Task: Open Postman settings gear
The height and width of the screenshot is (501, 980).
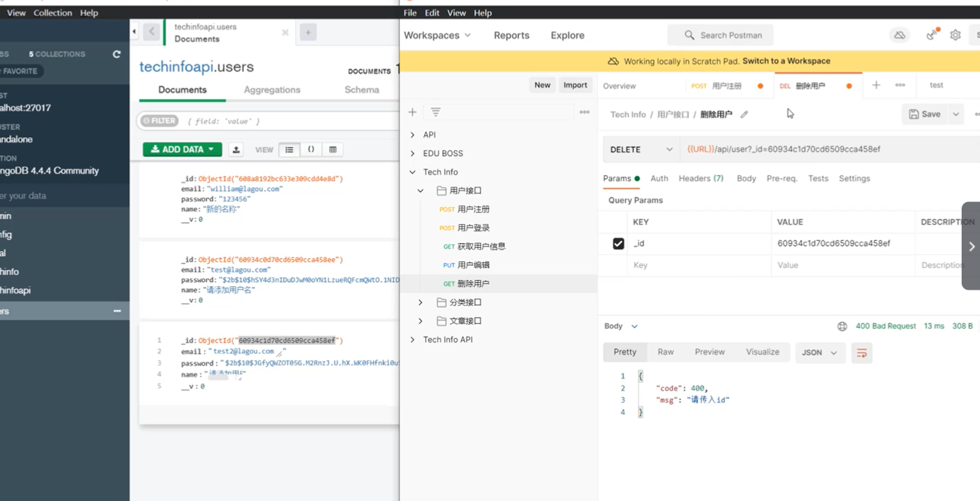Action: pyautogui.click(x=955, y=35)
